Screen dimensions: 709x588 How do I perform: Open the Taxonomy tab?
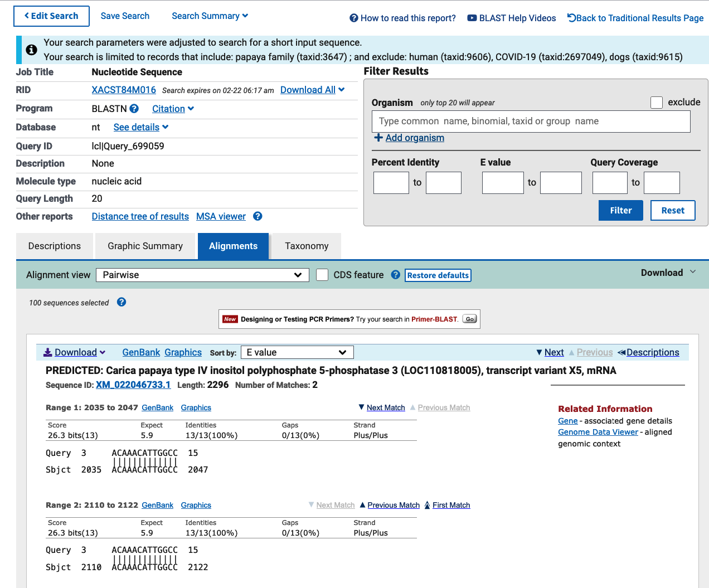click(307, 246)
